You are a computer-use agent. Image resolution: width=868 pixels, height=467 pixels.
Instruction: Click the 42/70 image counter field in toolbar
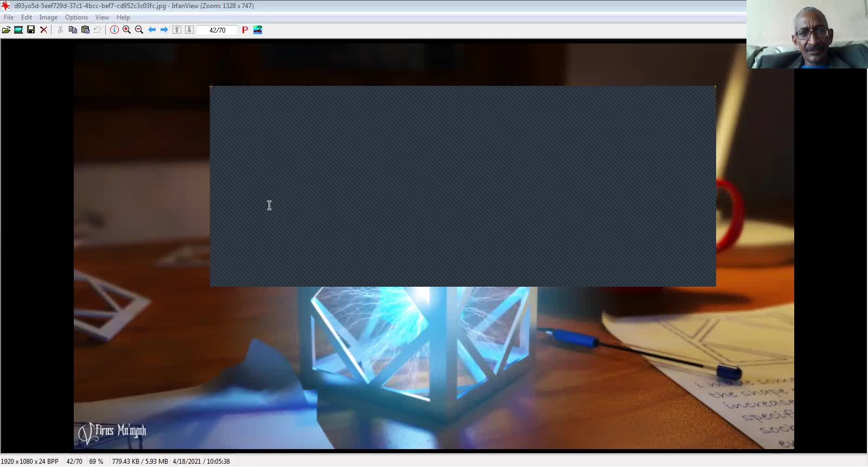click(218, 30)
